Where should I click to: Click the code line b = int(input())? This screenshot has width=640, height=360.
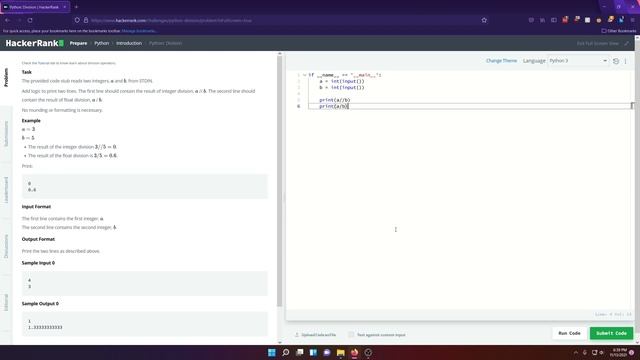click(x=342, y=87)
